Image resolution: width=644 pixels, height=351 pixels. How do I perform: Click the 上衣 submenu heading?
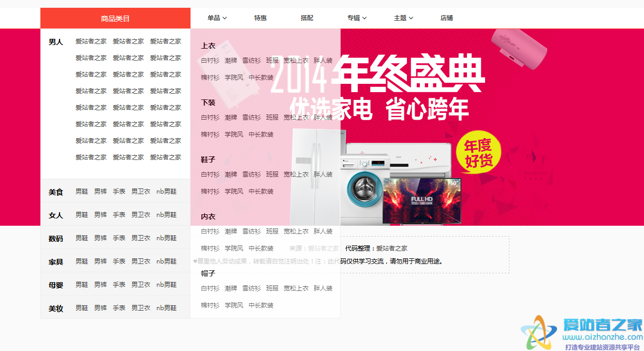(208, 46)
